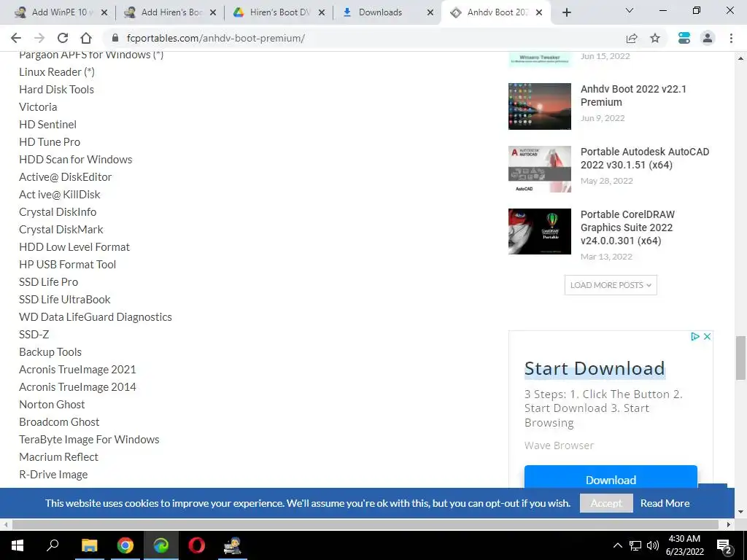Open File Explorer from taskbar
This screenshot has width=747, height=560.
pos(89,545)
